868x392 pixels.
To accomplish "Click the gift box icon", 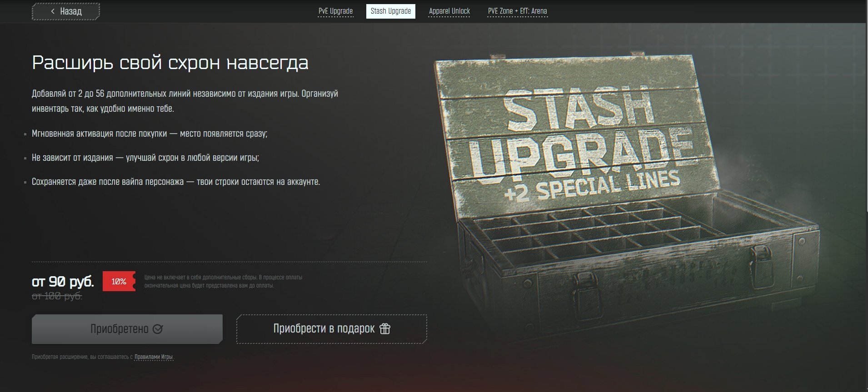I will coord(385,328).
